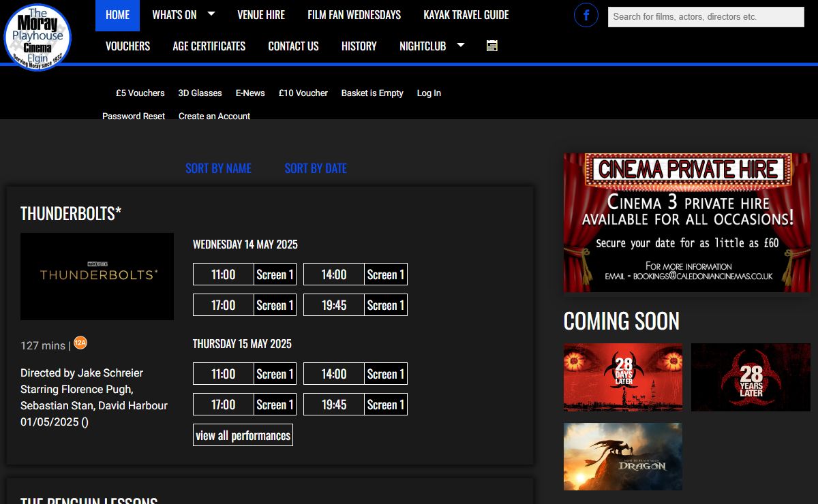Open the E-News link
This screenshot has height=504, width=818.
click(x=250, y=93)
